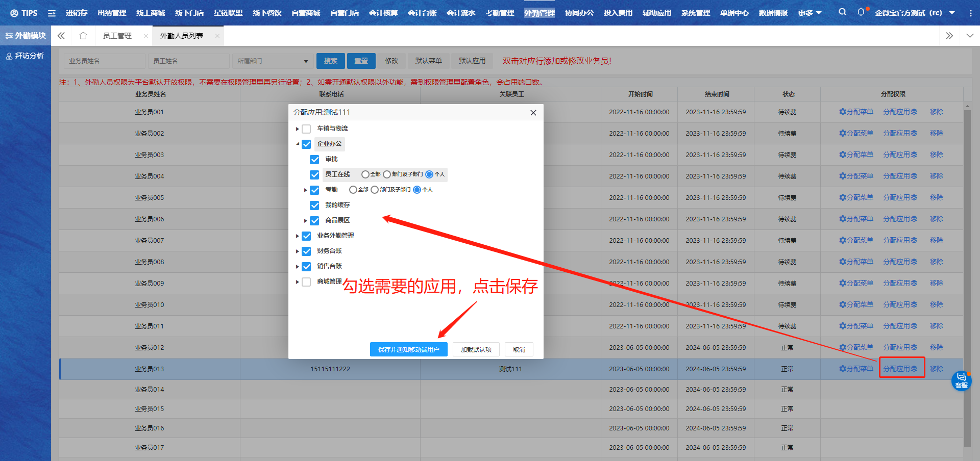Click the 保存并通知移动端用户 button

point(408,349)
